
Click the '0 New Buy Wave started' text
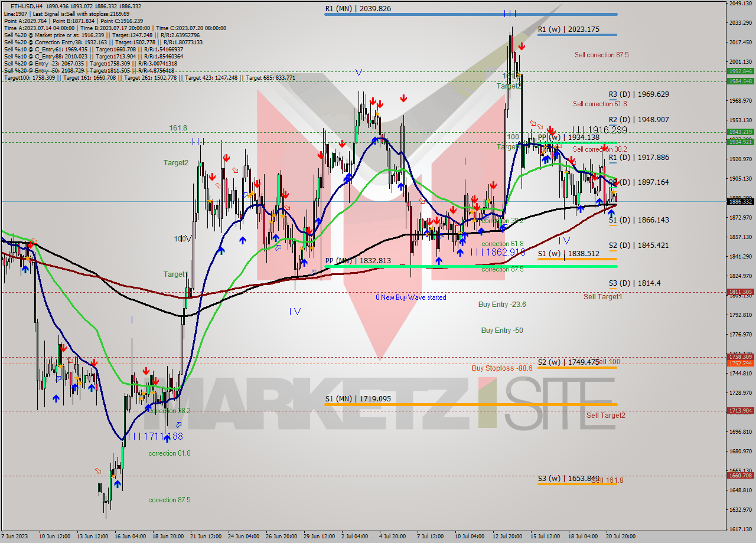click(411, 297)
